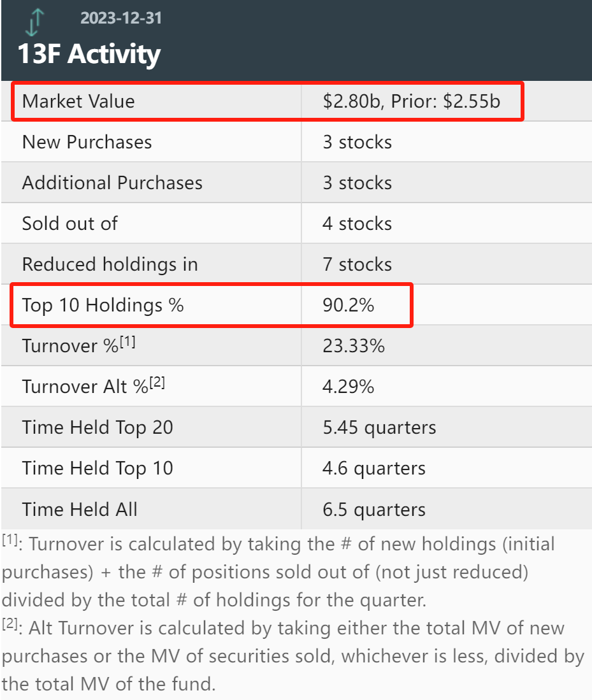Click the 23.33% turnover value

point(354,346)
